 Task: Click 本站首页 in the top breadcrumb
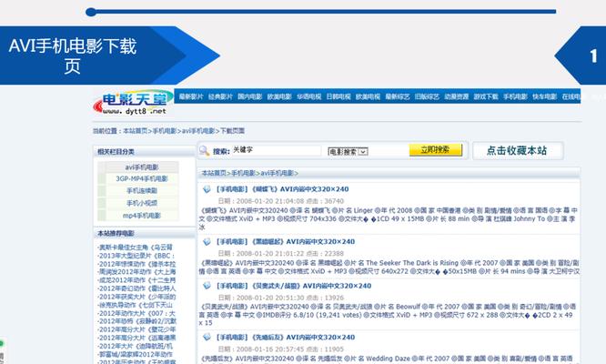pyautogui.click(x=136, y=131)
